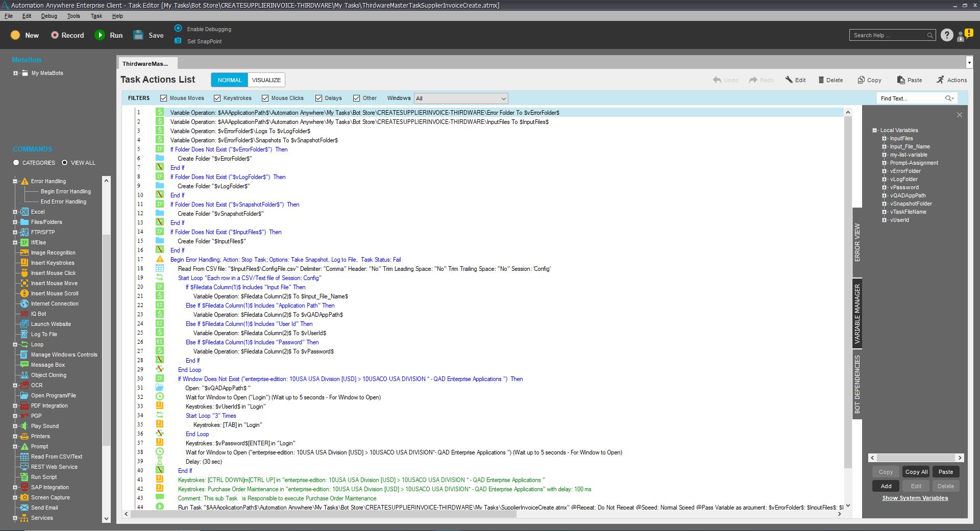Expand the vErrorFolder local variable

click(885, 171)
